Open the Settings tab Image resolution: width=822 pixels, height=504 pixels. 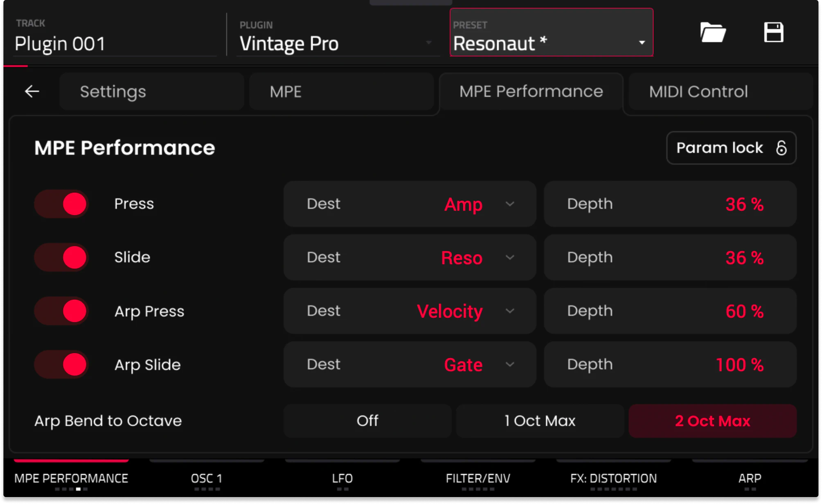point(113,92)
